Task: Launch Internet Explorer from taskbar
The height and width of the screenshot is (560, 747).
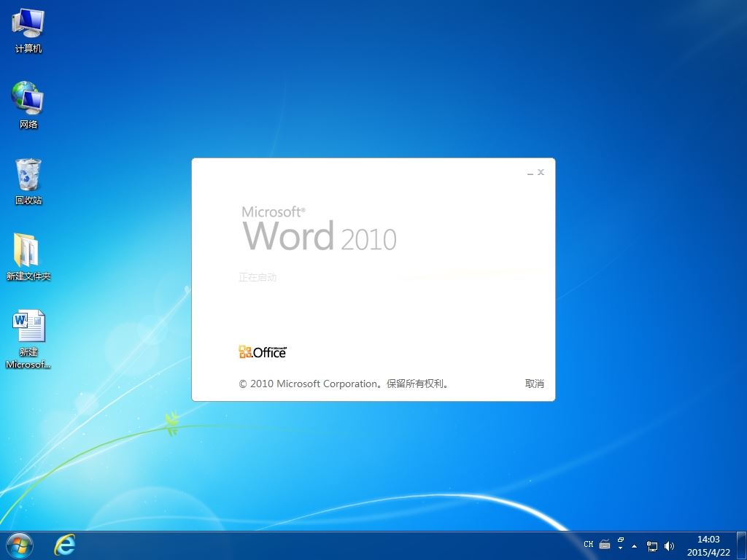Action: [x=65, y=545]
